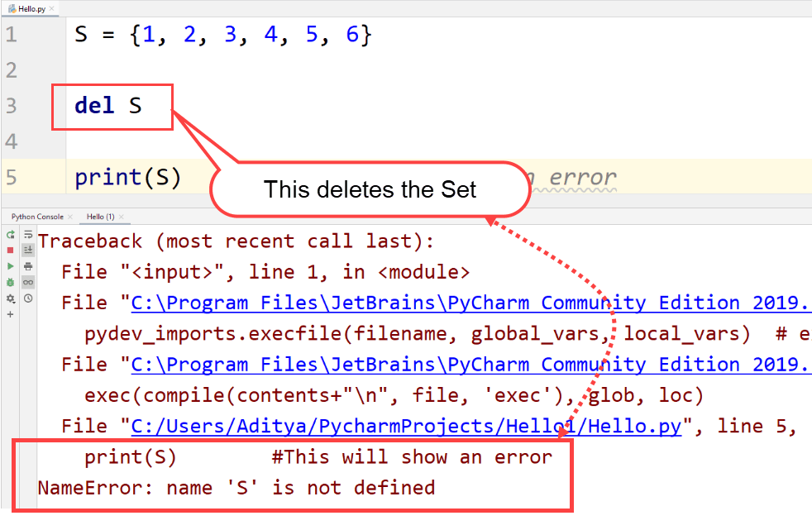The image size is (812, 530).
Task: Click the 'print(S)' line in the editor
Action: click(x=128, y=178)
